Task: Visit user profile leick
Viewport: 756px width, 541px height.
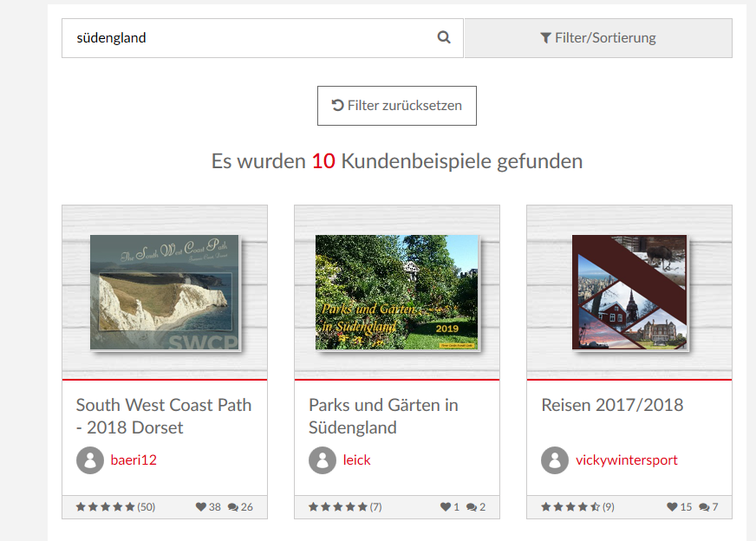Action: (x=357, y=460)
